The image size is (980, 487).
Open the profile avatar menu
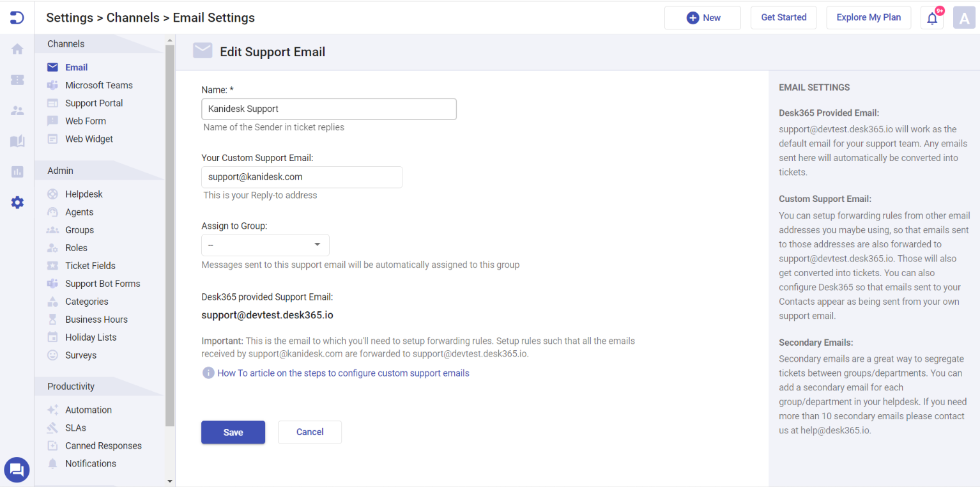pos(964,17)
